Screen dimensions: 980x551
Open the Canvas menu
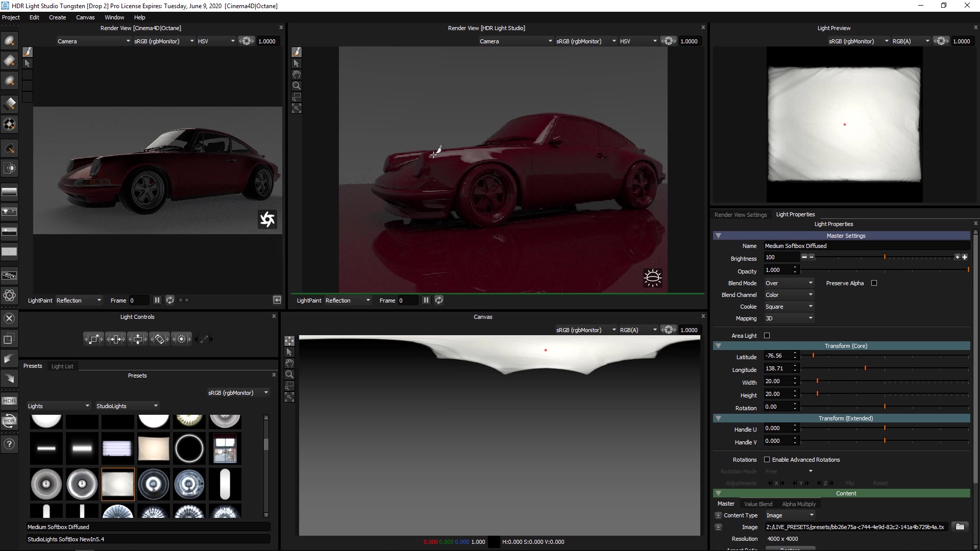[85, 17]
